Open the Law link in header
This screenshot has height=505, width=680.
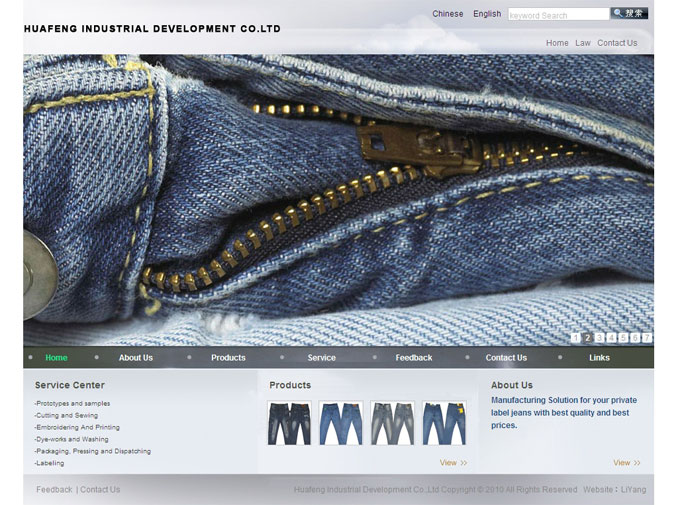(x=583, y=43)
